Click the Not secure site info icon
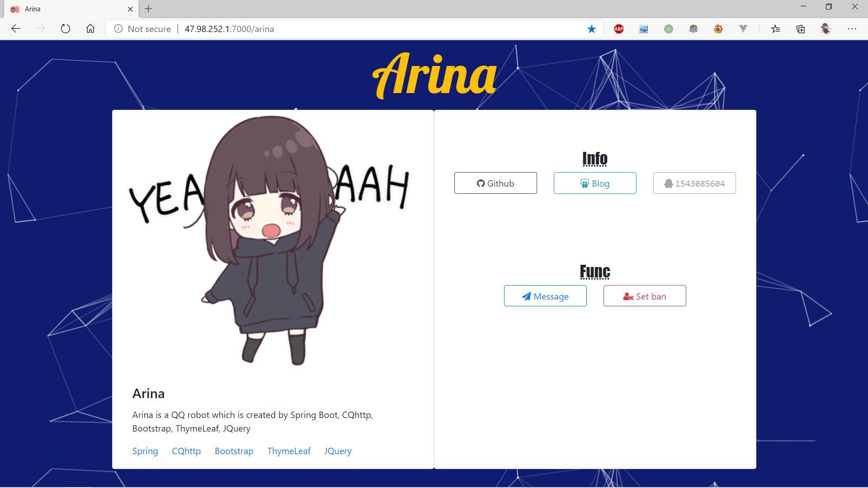This screenshot has width=868, height=488. click(118, 29)
